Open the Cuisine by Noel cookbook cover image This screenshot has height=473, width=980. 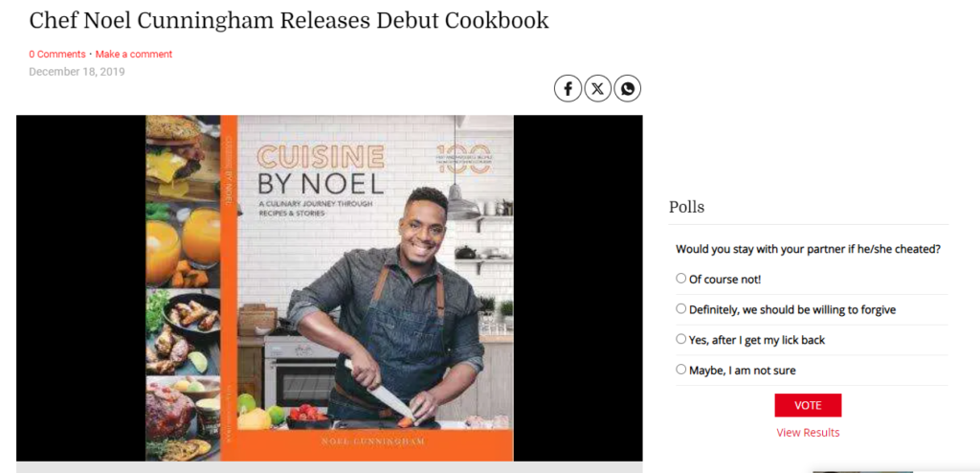point(329,288)
